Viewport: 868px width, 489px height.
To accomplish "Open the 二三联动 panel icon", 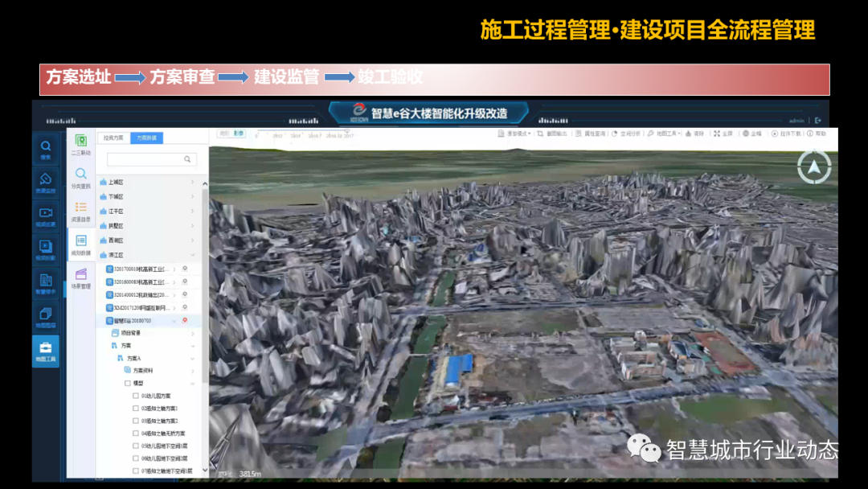I will pyautogui.click(x=81, y=145).
